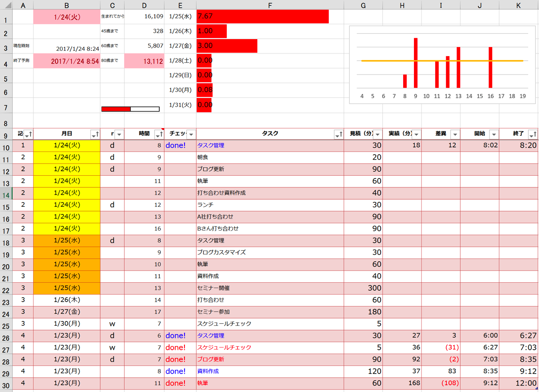Select the 朝食 task cell
539x392 pixels.
coord(270,158)
